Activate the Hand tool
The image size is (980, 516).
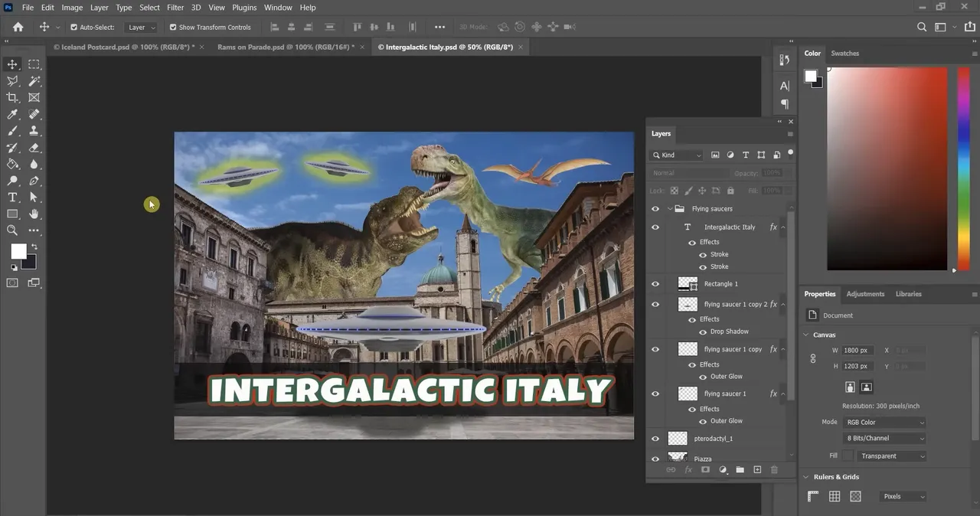point(34,214)
